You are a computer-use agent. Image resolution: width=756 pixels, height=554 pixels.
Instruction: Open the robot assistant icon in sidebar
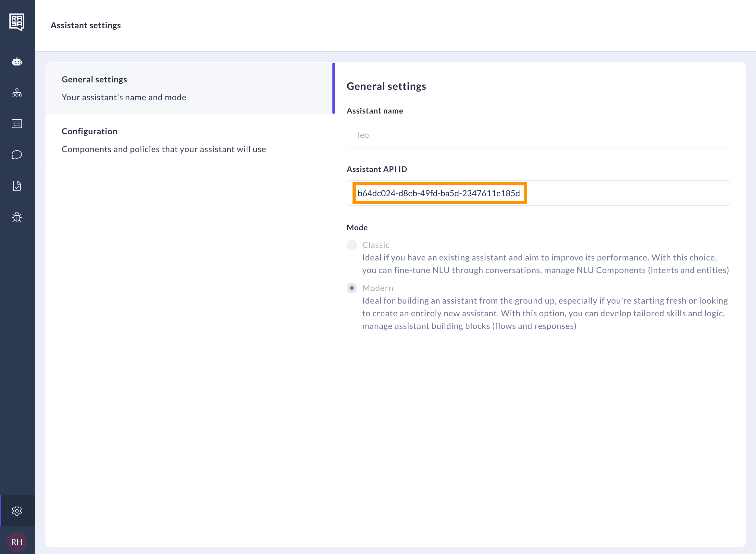coord(17,62)
